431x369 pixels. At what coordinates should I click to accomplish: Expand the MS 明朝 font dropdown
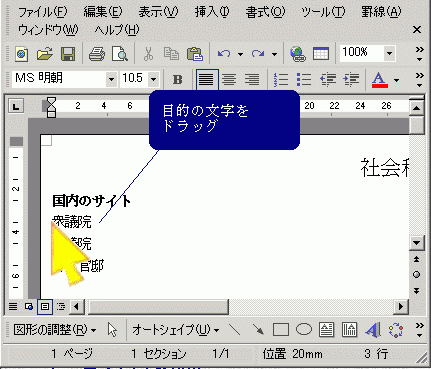111,79
